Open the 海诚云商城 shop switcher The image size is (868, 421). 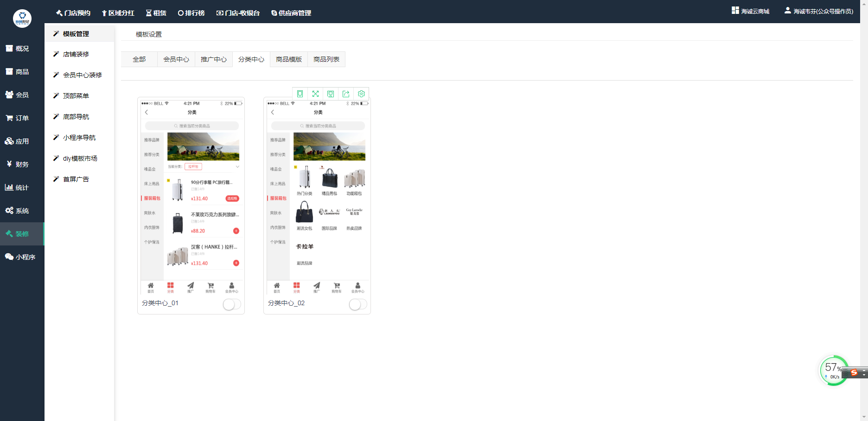tap(751, 11)
